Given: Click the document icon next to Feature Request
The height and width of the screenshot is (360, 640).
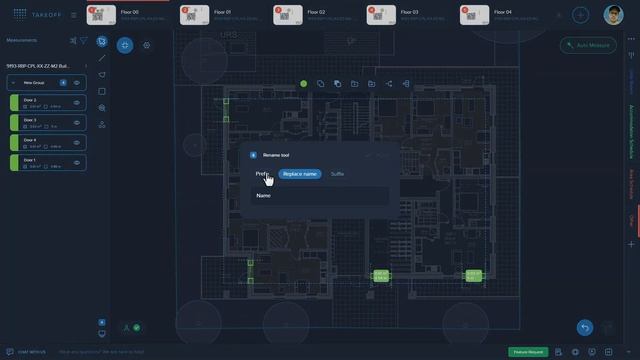Looking at the screenshot, I should point(558,352).
